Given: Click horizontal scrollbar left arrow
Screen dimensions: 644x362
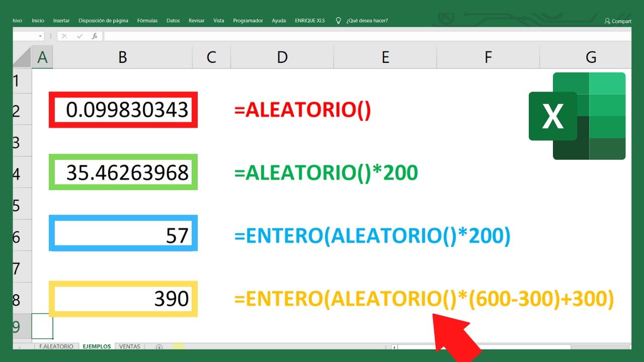Looking at the screenshot, I should click(x=394, y=347).
